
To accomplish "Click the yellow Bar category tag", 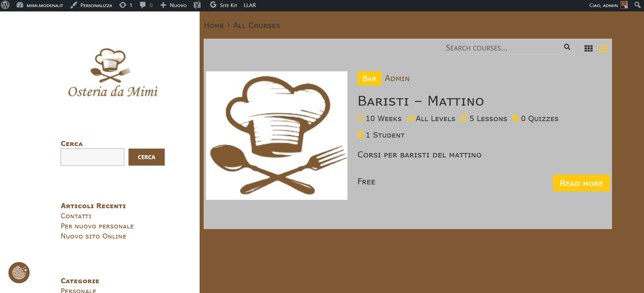I will coord(369,78).
